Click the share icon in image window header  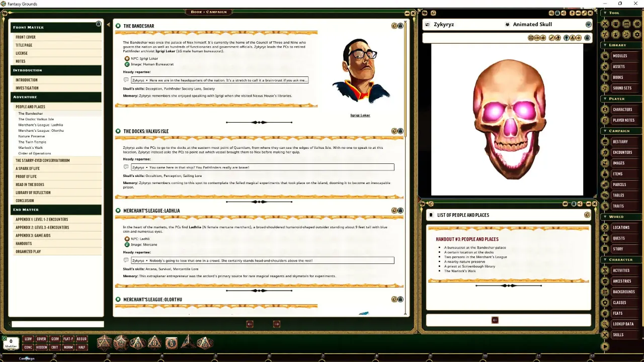pyautogui.click(x=563, y=13)
